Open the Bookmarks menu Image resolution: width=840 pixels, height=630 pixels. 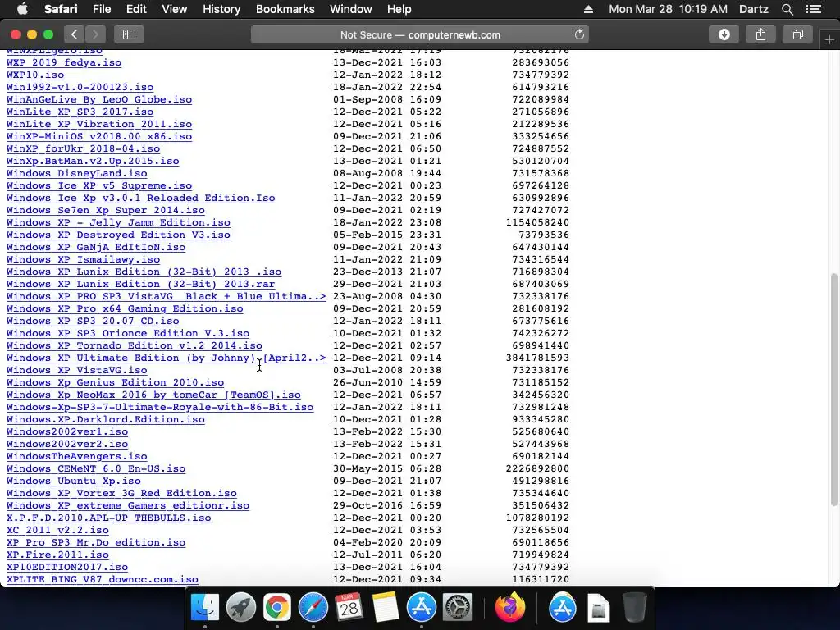click(285, 9)
